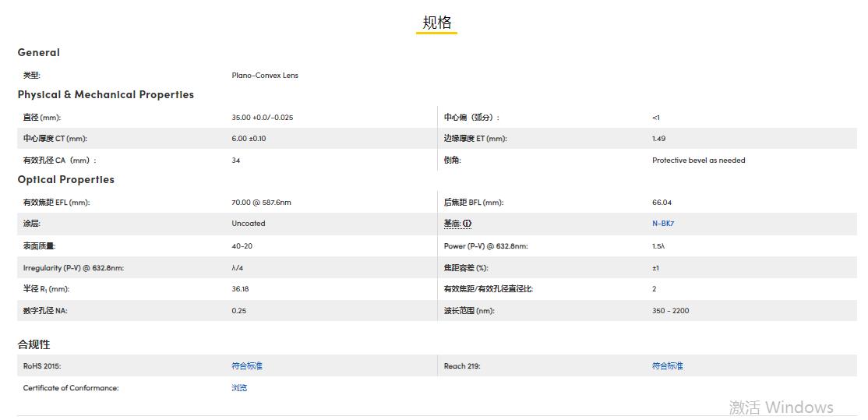Open Reach 219 符合标准 link
The height and width of the screenshot is (420, 868).
(668, 365)
